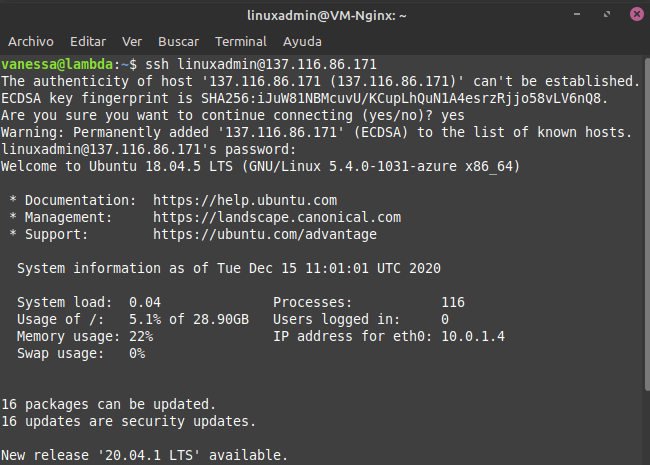Close the terminal window
This screenshot has height=465, width=650.
[x=637, y=15]
